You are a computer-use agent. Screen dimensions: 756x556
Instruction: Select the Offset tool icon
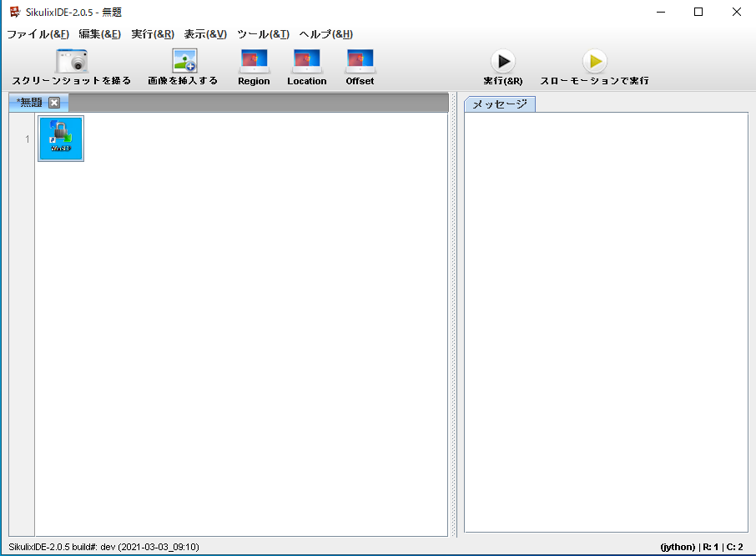click(x=360, y=62)
